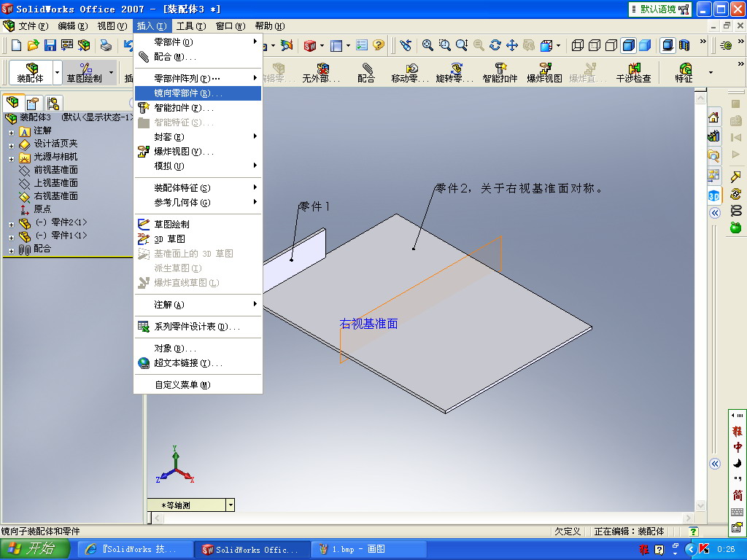Expand the 注解 tree node

[11, 133]
